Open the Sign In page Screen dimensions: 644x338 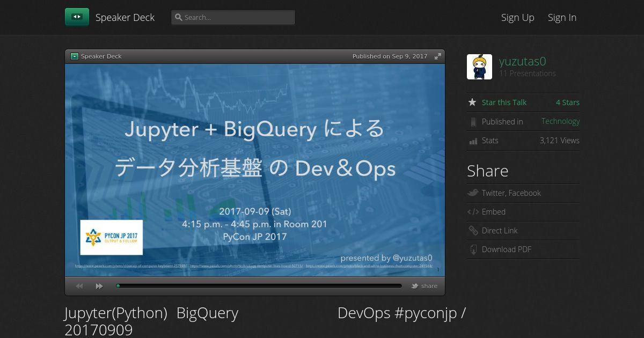(x=562, y=17)
